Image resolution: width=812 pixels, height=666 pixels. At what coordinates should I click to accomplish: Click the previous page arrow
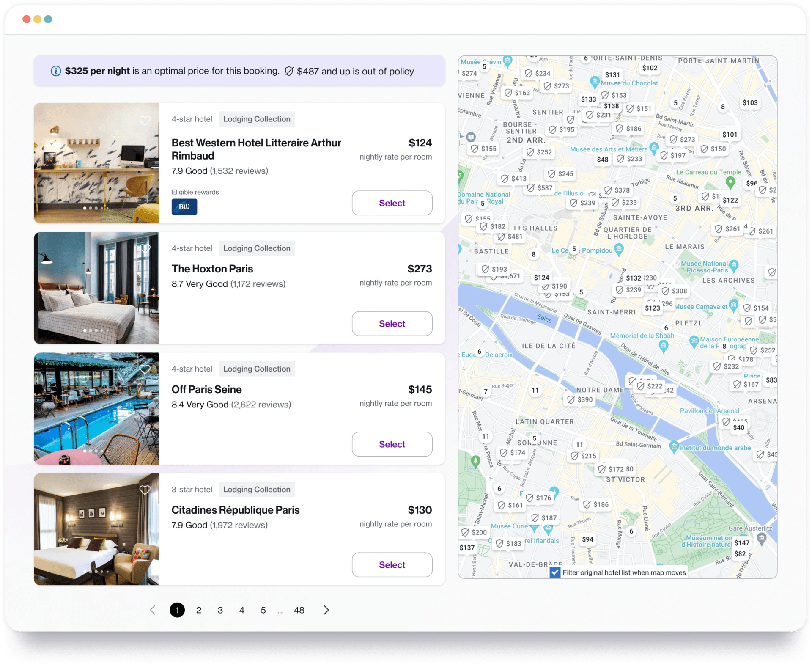(x=153, y=610)
